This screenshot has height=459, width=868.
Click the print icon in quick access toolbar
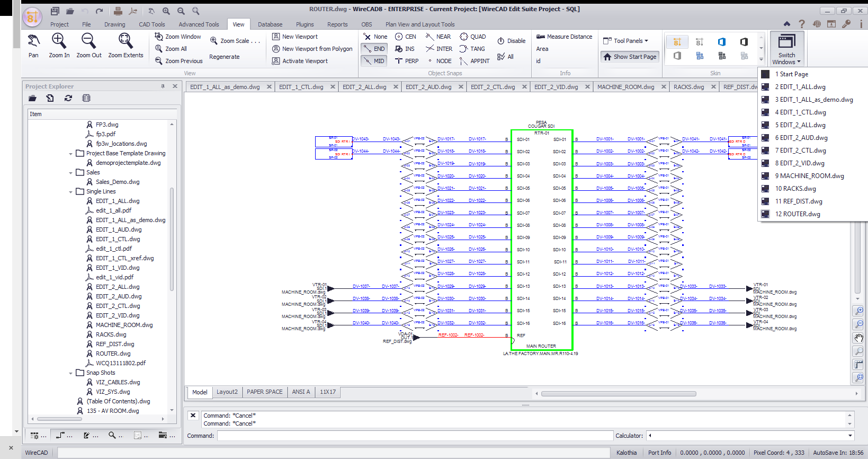coord(118,11)
